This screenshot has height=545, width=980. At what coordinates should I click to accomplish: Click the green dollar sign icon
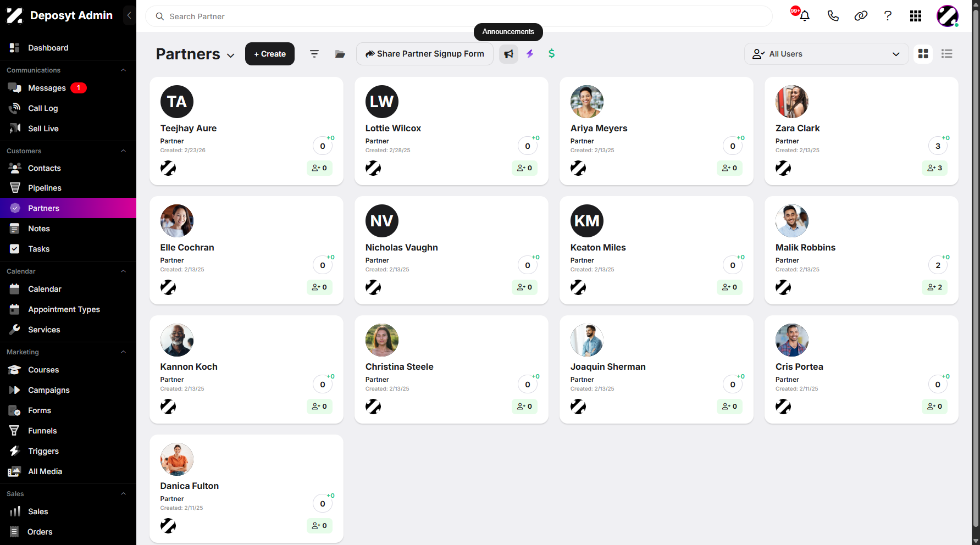pyautogui.click(x=551, y=54)
